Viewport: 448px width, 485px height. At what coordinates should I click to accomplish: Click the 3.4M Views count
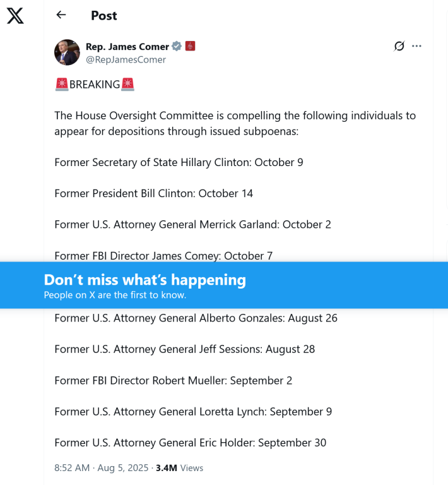(x=179, y=468)
